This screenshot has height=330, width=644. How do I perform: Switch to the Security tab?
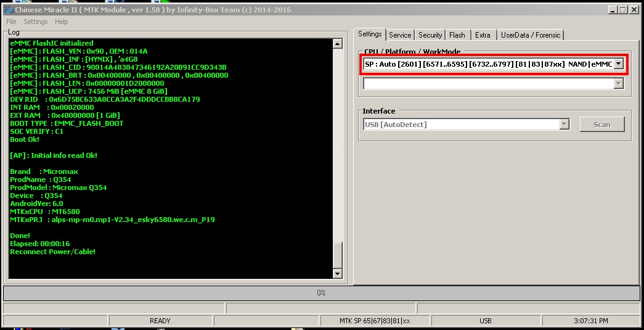click(x=430, y=35)
